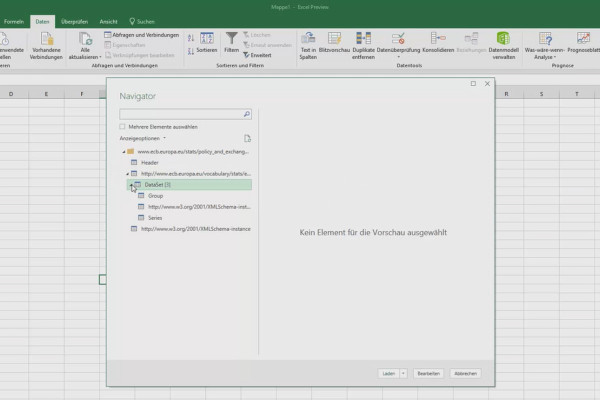The height and width of the screenshot is (400, 600).
Task: Click the Datenüberprüfung icon
Action: [398, 39]
